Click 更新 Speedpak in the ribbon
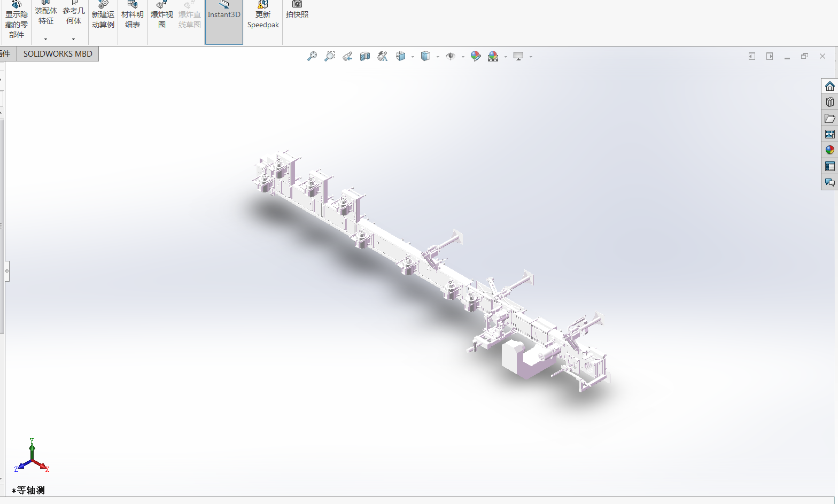This screenshot has height=504, width=838. (x=263, y=16)
